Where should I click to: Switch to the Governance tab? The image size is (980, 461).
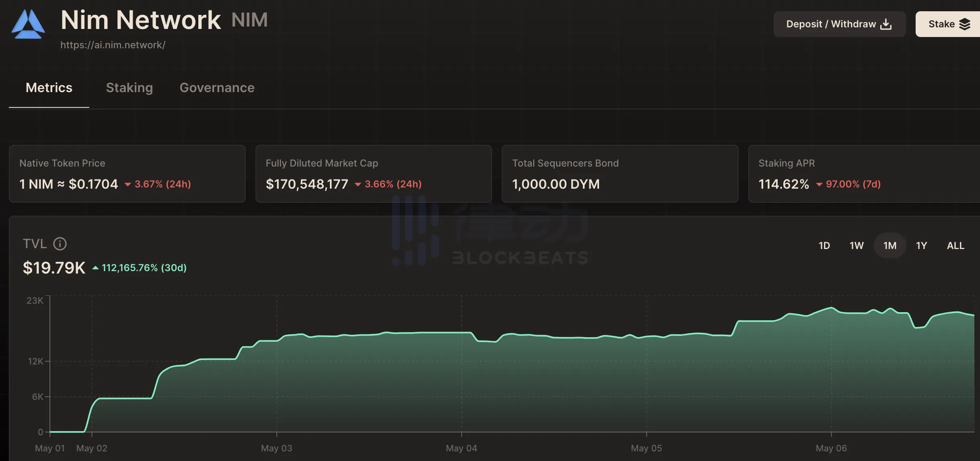tap(217, 88)
